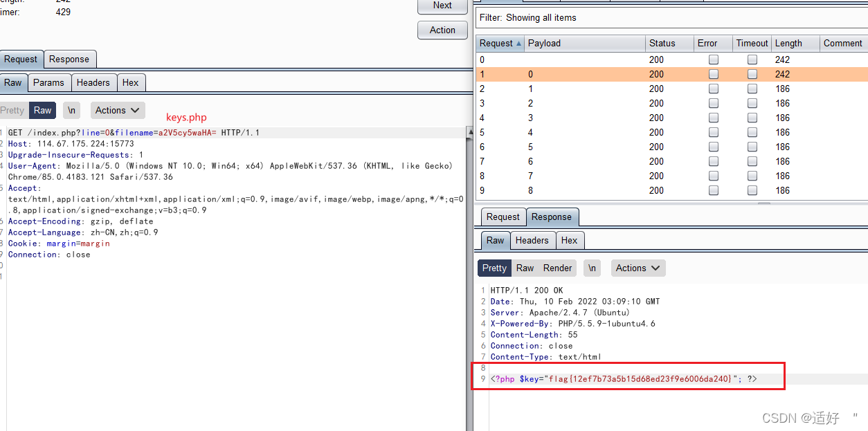The height and width of the screenshot is (431, 868).
Task: Sort results by Length column
Action: 795,43
